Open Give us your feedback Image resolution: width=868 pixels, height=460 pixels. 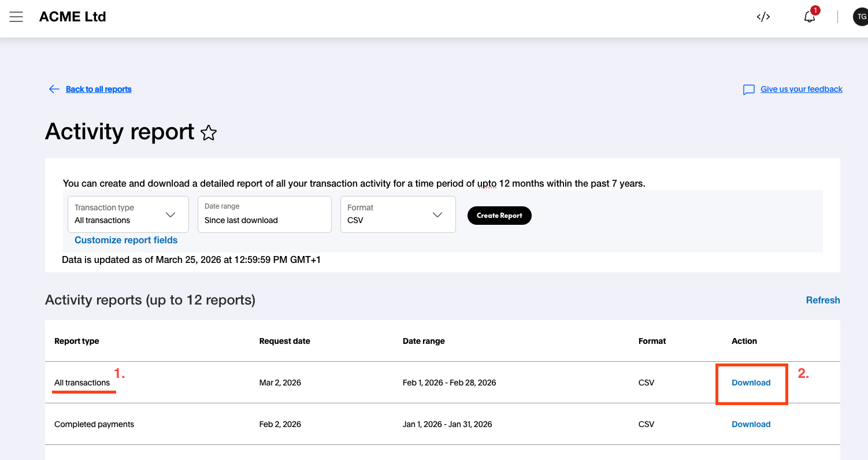tap(801, 89)
